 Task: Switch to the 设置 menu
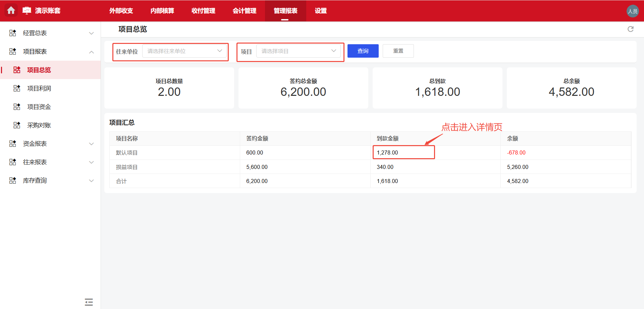click(320, 11)
